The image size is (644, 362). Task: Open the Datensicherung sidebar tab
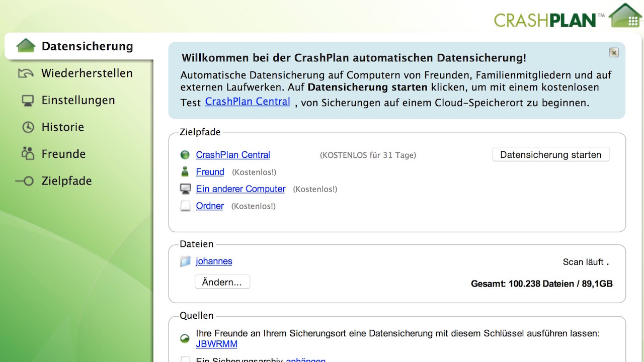[x=78, y=46]
